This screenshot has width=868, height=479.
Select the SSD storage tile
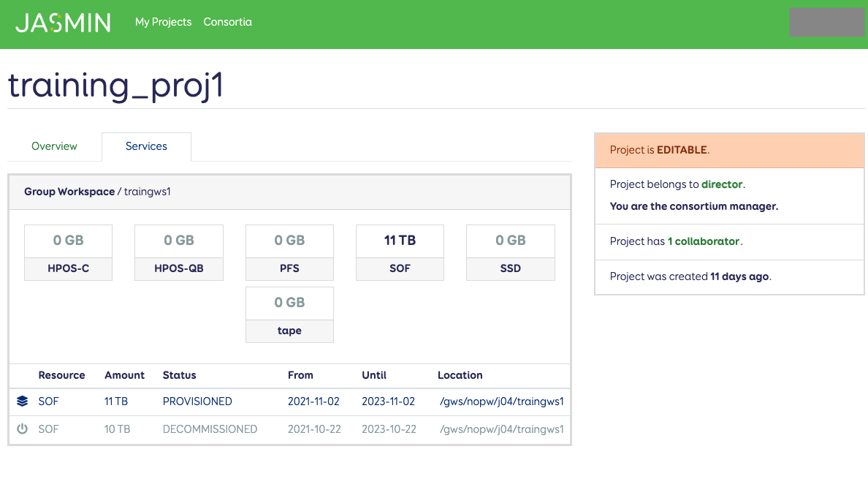coord(510,252)
